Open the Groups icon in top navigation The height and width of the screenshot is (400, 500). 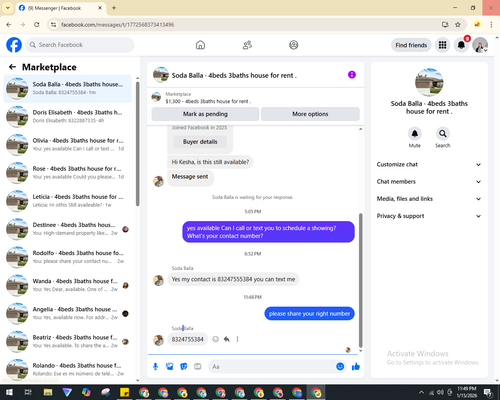point(294,45)
